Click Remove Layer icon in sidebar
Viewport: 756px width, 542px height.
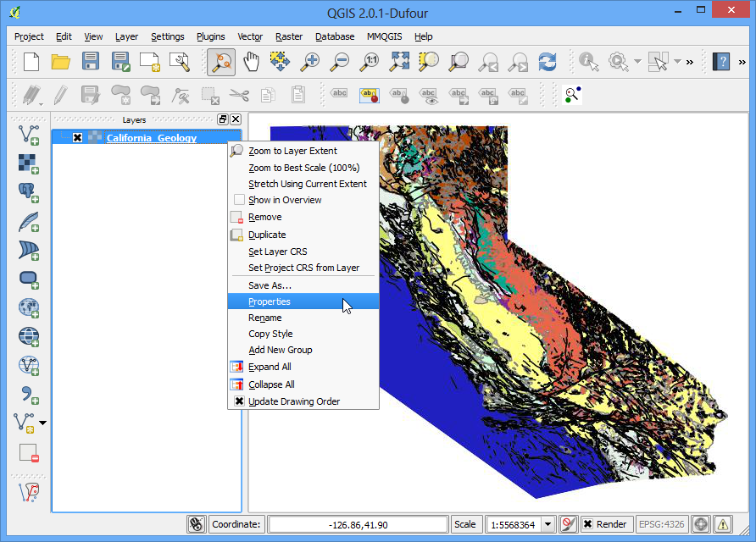tap(29, 453)
